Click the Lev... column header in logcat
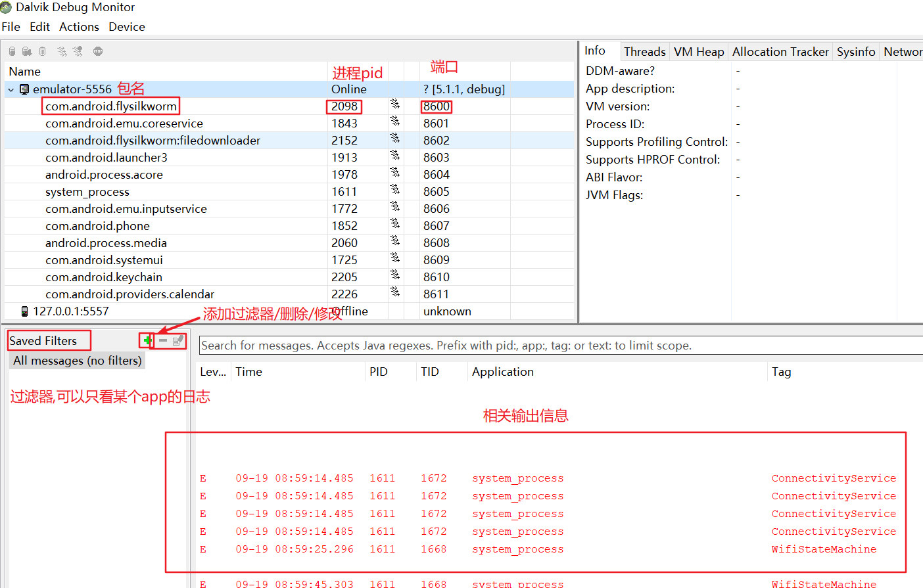Image resolution: width=923 pixels, height=588 pixels. tap(214, 372)
